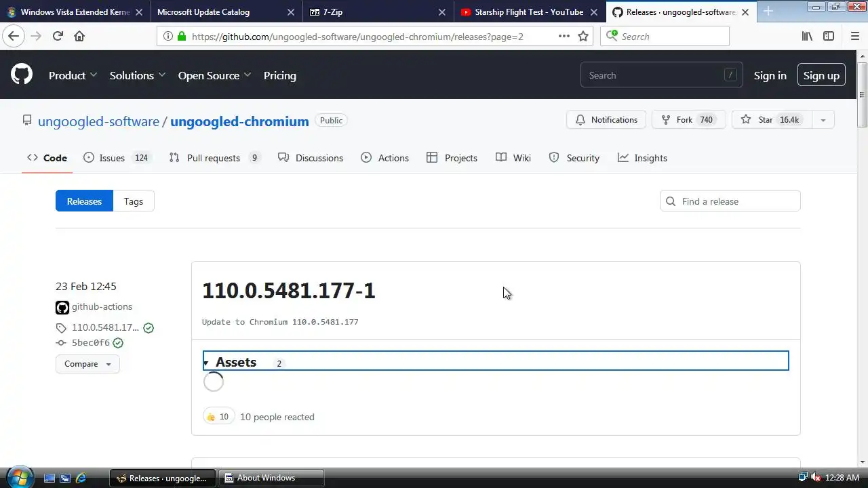
Task: Close the Microsoft Update Catalog tab
Action: 290,12
